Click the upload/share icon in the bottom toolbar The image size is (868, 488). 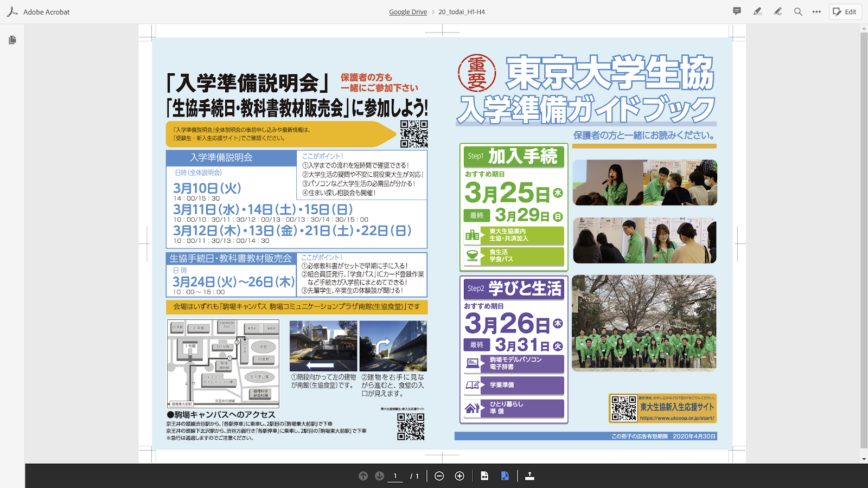pyautogui.click(x=530, y=476)
